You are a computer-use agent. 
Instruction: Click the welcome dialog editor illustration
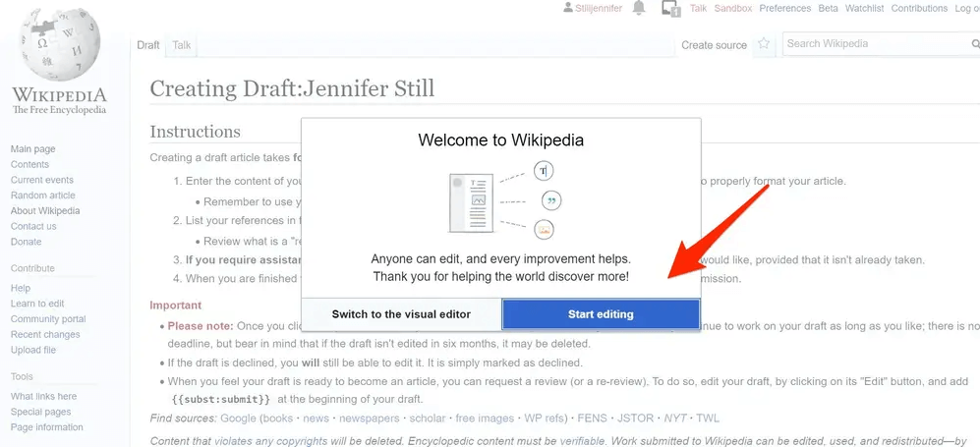(x=500, y=200)
